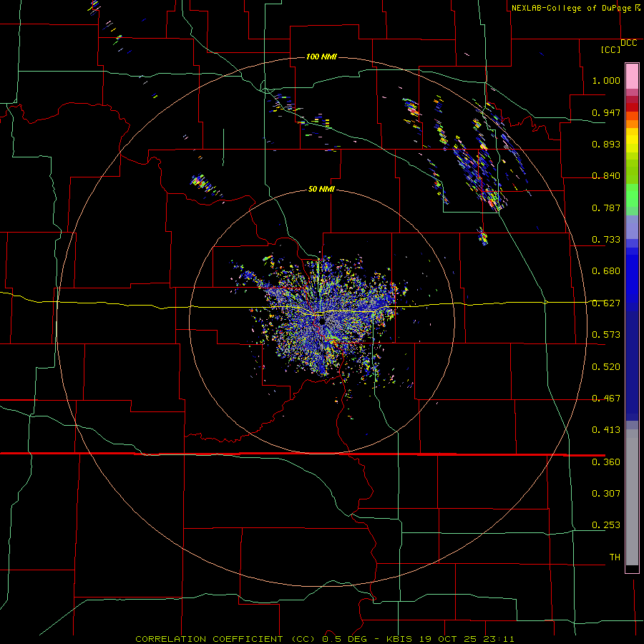Pick the red segment of the color bar
The image size is (644, 644).
pos(632,107)
